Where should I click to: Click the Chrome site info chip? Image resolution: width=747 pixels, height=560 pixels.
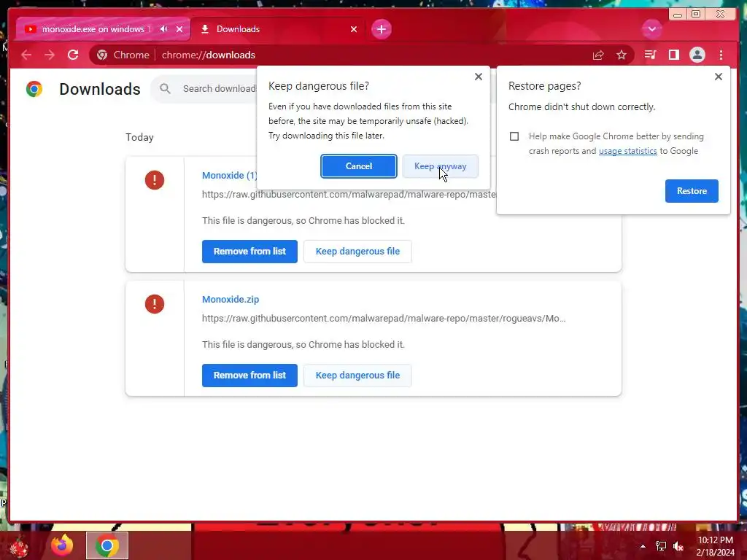tap(123, 55)
